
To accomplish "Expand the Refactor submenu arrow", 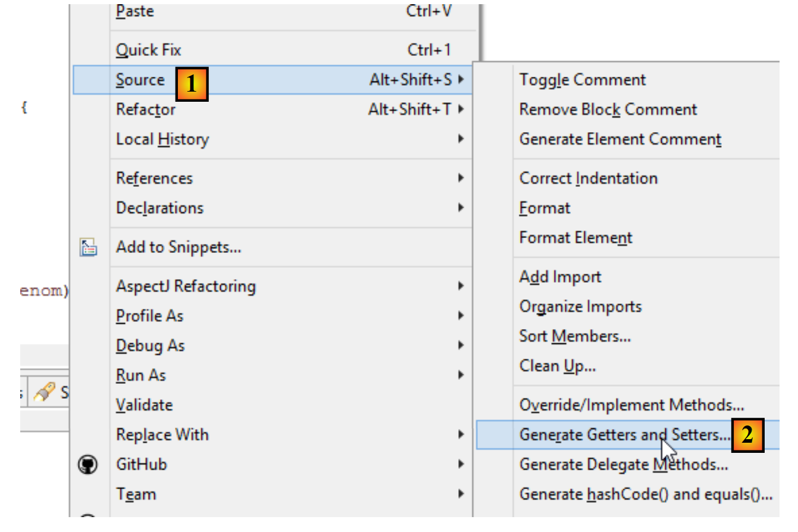I will click(x=461, y=109).
